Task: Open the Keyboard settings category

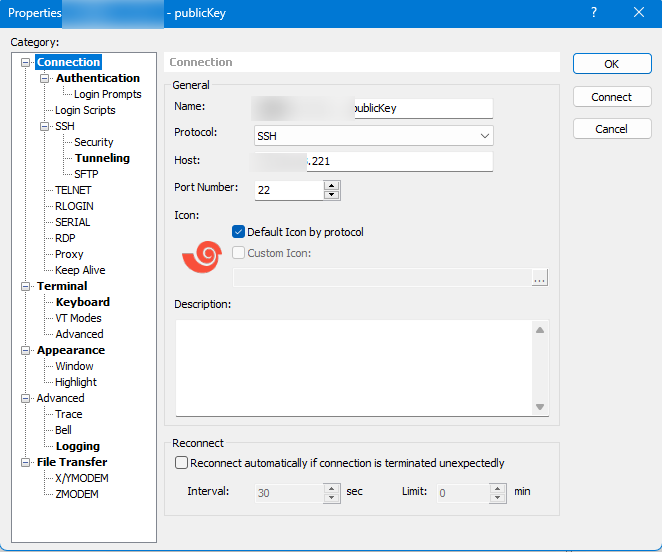Action: pos(83,302)
